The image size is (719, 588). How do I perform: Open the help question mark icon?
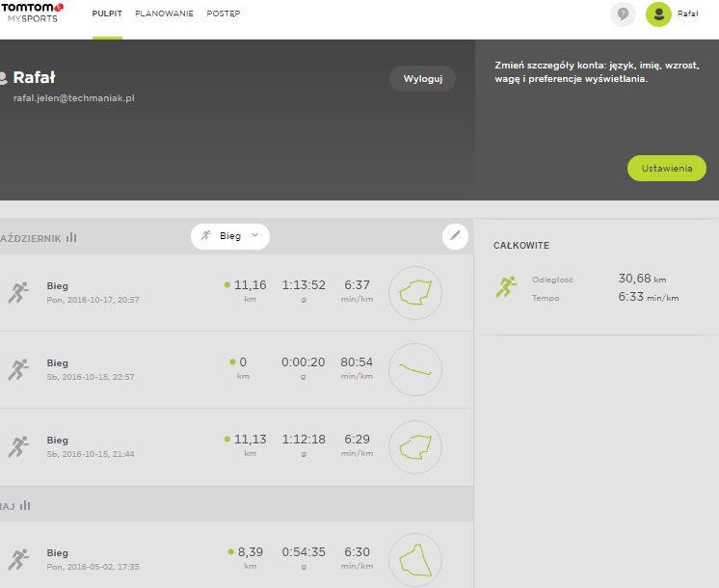pyautogui.click(x=623, y=14)
